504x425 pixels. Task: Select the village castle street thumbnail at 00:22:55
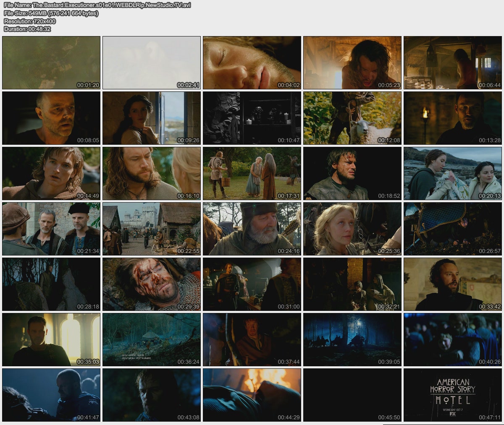pos(152,229)
